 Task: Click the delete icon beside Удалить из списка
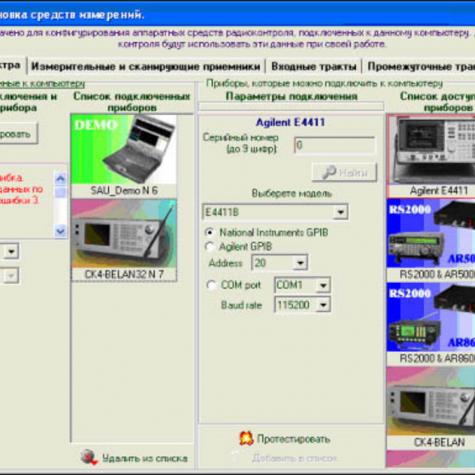(89, 457)
